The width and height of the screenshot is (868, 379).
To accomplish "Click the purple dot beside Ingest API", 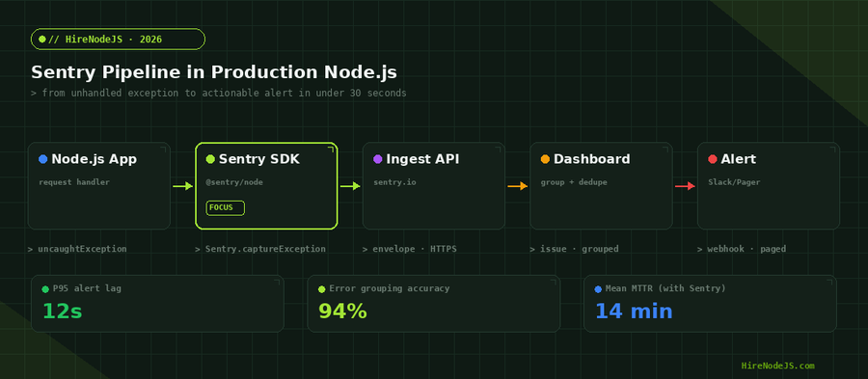I will click(377, 159).
